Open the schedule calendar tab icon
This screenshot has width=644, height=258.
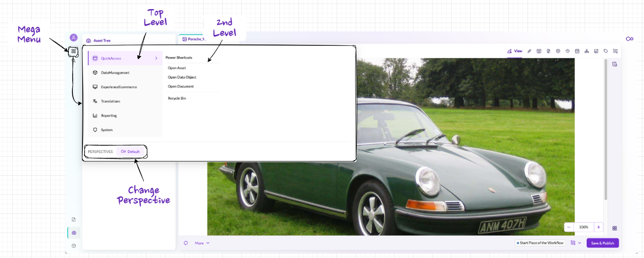point(577,51)
